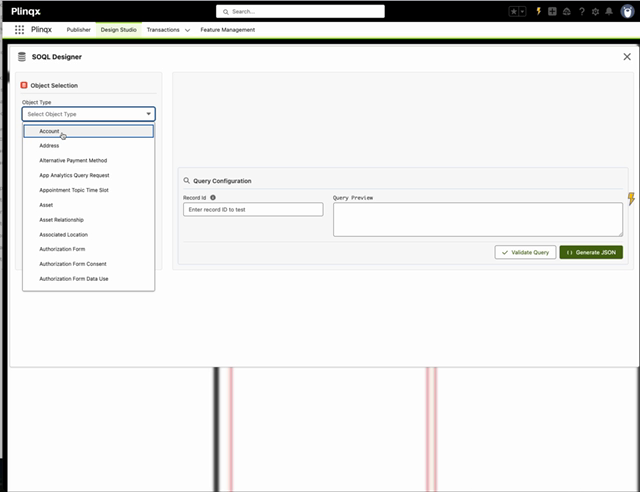Open the Transactions tab
This screenshot has width=640, height=492.
tap(163, 30)
